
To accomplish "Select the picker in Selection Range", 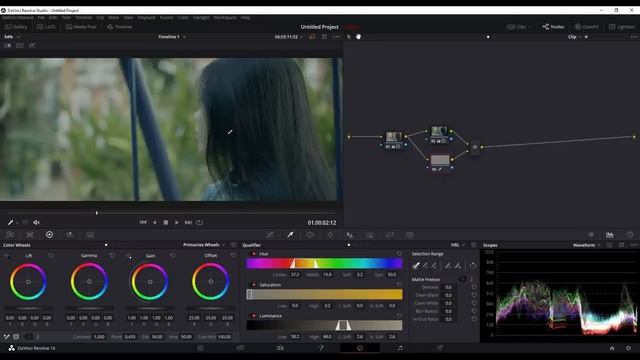I will click(x=416, y=266).
